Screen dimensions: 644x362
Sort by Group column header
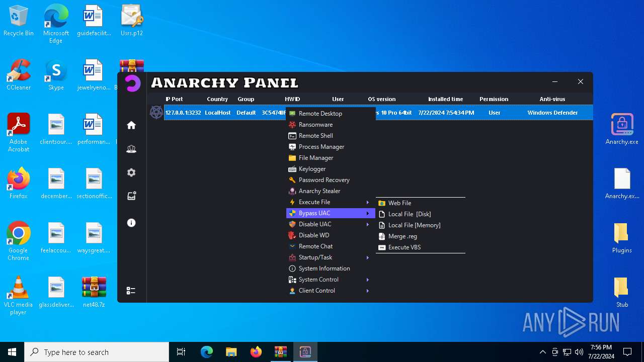click(246, 99)
